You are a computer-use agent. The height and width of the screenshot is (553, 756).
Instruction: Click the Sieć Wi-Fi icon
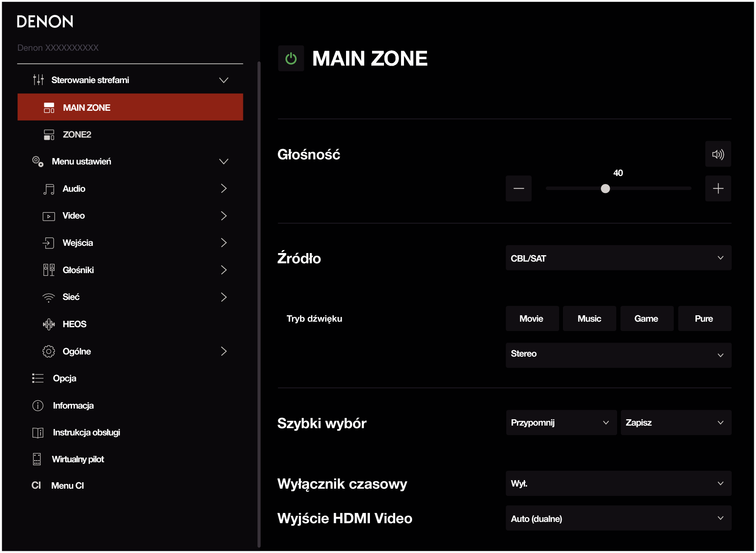tap(49, 297)
